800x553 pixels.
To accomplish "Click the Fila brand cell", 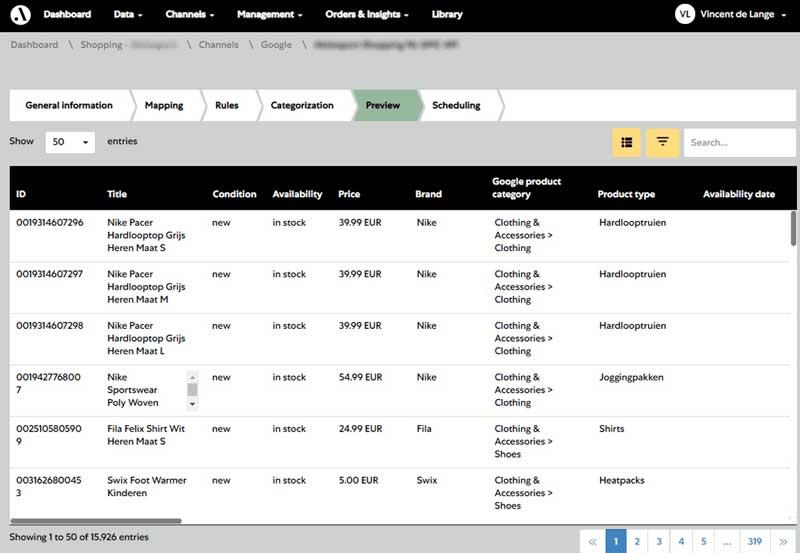I will (x=423, y=429).
